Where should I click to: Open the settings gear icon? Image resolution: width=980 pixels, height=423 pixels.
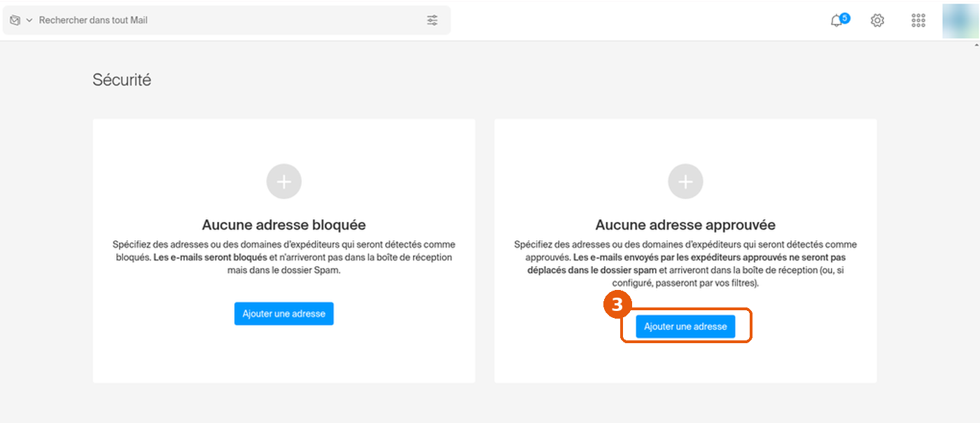tap(877, 20)
